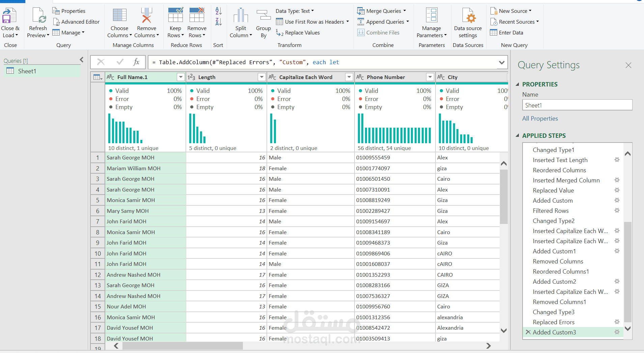Select the Reordered Columns step
The image size is (644, 353).
coord(559,170)
